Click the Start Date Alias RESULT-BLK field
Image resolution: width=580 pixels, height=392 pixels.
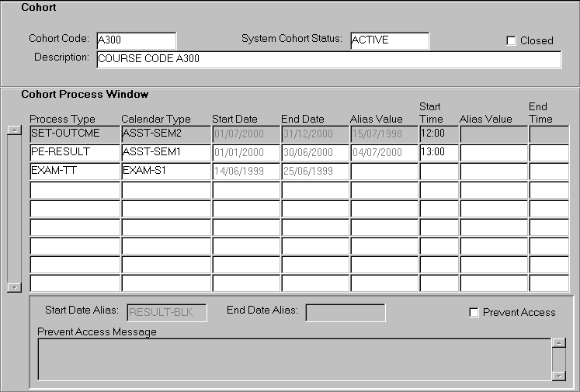tap(165, 313)
